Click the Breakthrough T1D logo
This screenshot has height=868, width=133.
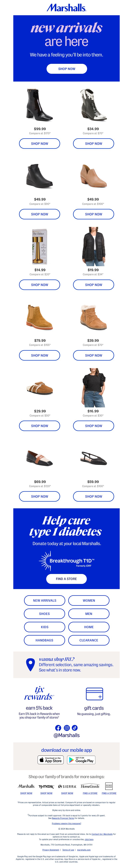66,561
